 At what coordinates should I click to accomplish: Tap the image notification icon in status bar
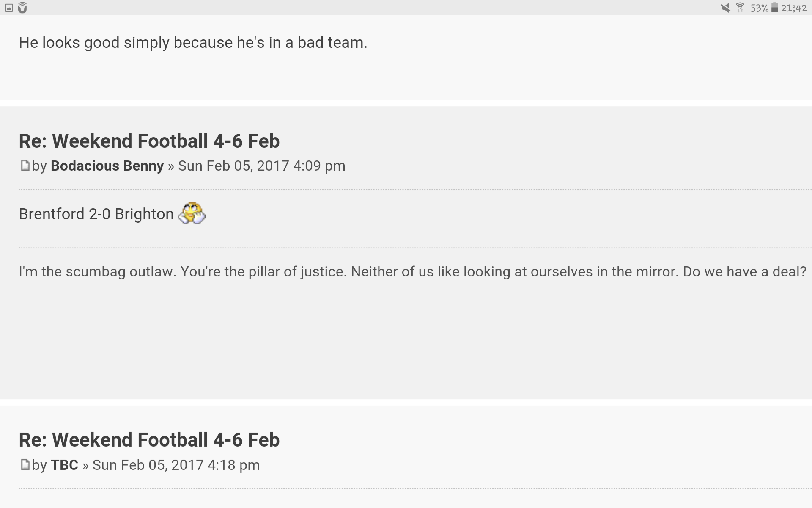click(x=9, y=8)
